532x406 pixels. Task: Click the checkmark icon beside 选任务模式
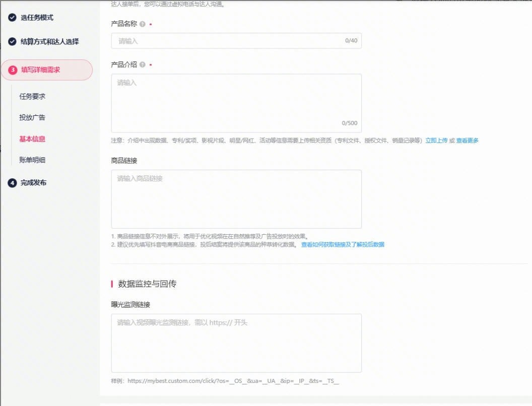point(12,17)
